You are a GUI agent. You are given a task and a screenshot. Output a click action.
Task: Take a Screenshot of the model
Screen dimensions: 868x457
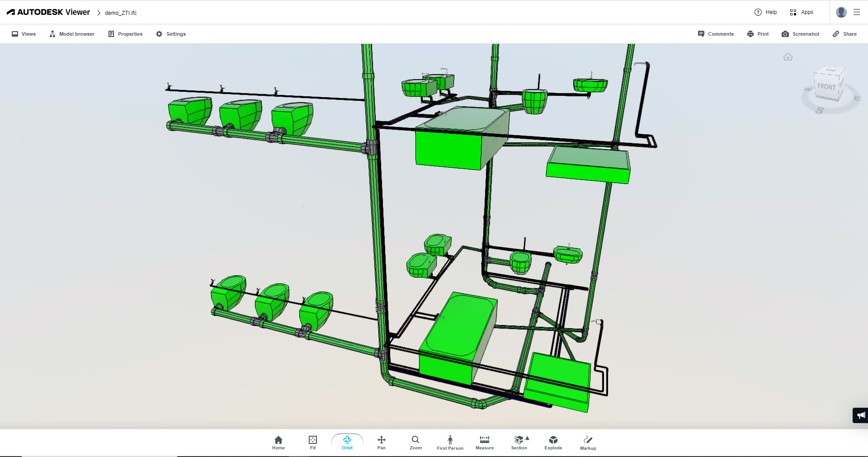point(800,34)
